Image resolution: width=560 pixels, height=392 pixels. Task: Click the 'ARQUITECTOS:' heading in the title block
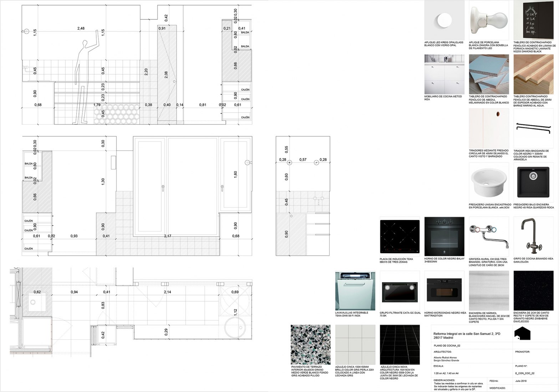click(443, 352)
